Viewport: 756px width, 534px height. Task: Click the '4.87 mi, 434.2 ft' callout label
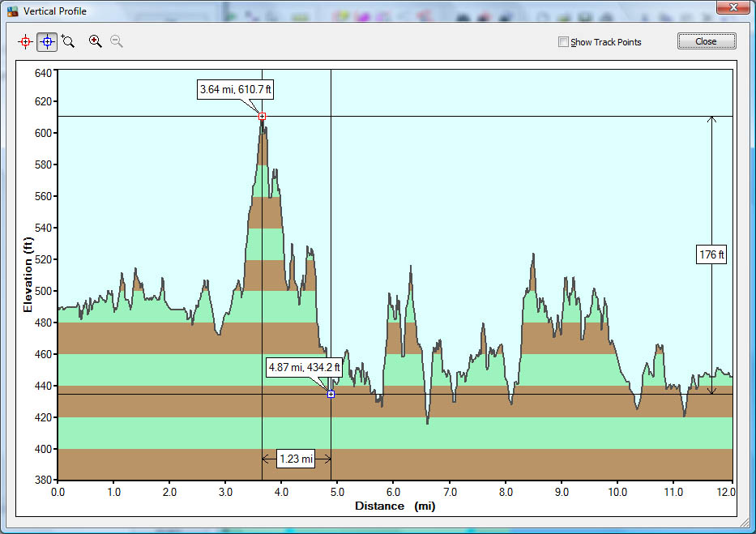pos(305,367)
